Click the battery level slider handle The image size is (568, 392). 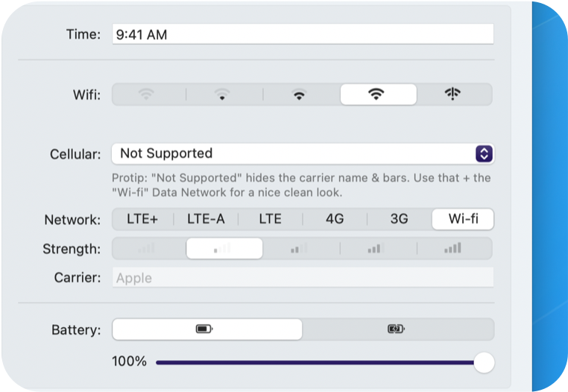484,362
